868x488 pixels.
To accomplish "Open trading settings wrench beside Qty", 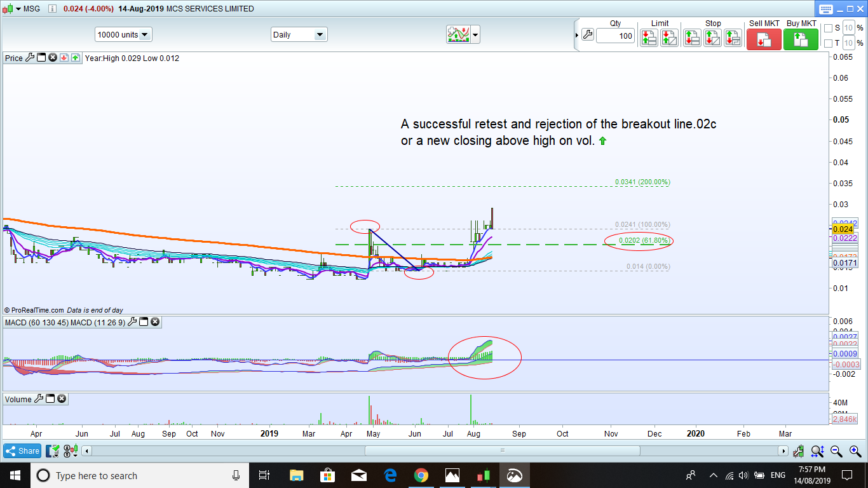I will (x=588, y=35).
